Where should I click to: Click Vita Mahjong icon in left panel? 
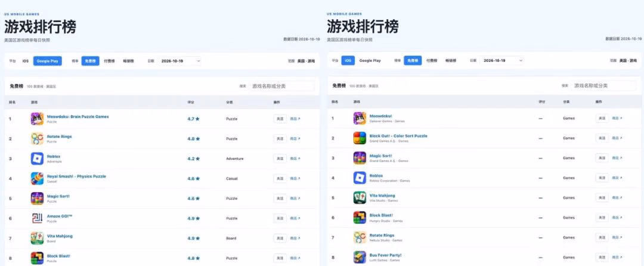(37, 238)
